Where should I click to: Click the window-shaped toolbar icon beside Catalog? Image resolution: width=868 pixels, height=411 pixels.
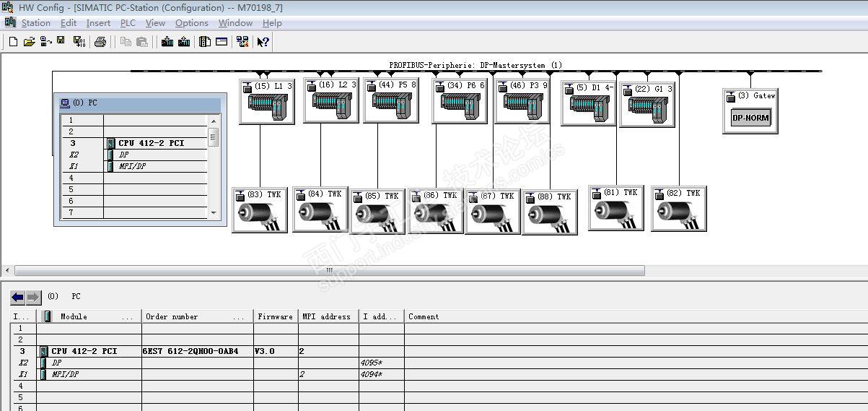[x=222, y=42]
